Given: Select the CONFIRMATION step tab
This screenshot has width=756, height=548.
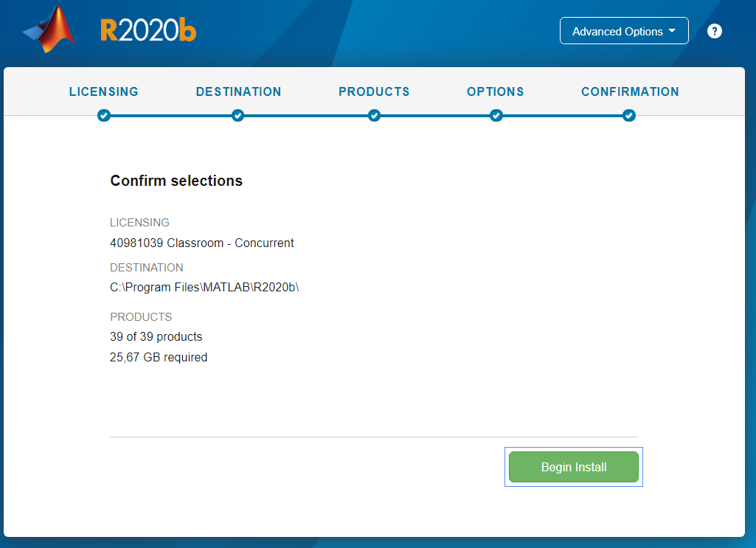Looking at the screenshot, I should (x=630, y=91).
